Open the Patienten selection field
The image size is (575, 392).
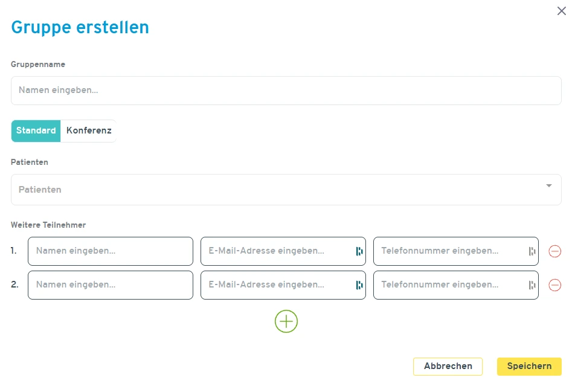pyautogui.click(x=272, y=190)
